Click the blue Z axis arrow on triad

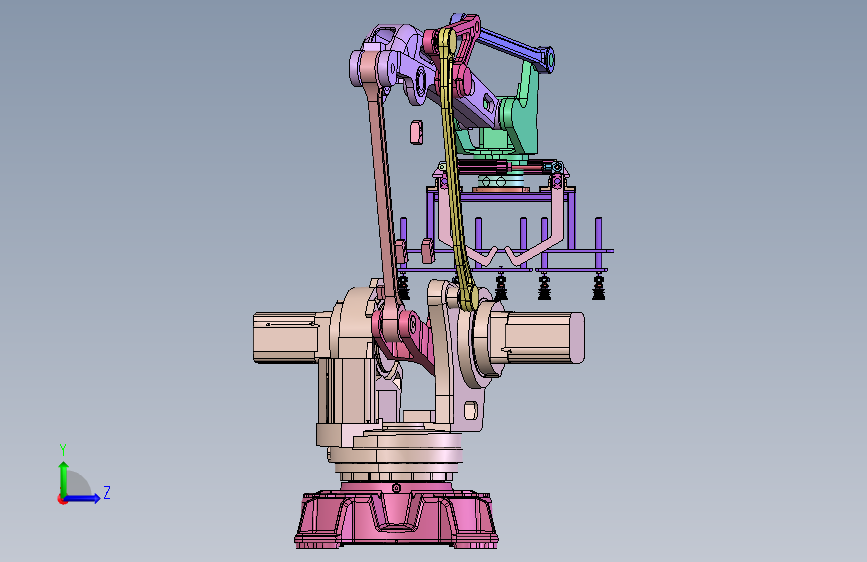[x=83, y=498]
